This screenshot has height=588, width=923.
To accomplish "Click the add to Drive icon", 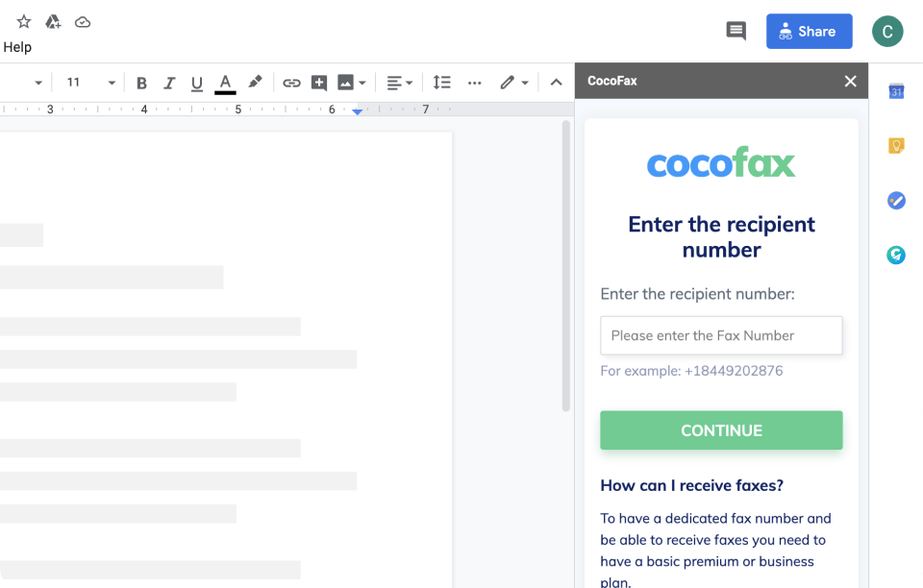I will coord(53,22).
